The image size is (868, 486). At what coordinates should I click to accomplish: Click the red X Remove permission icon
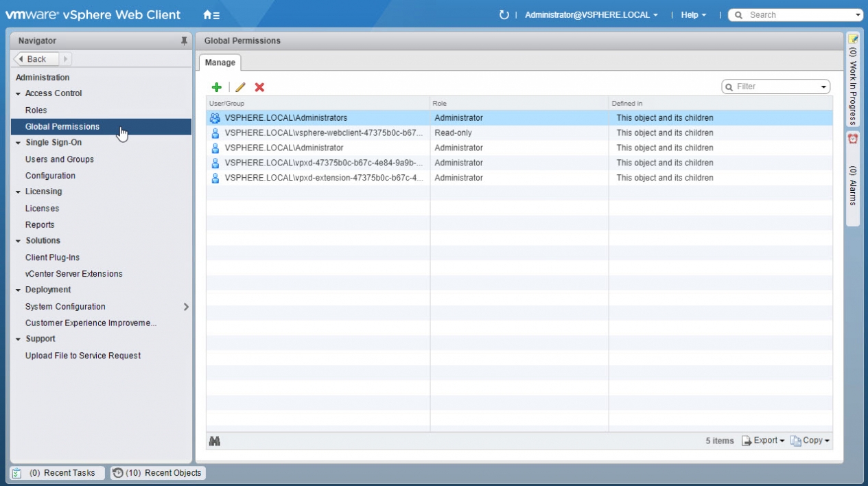click(259, 87)
